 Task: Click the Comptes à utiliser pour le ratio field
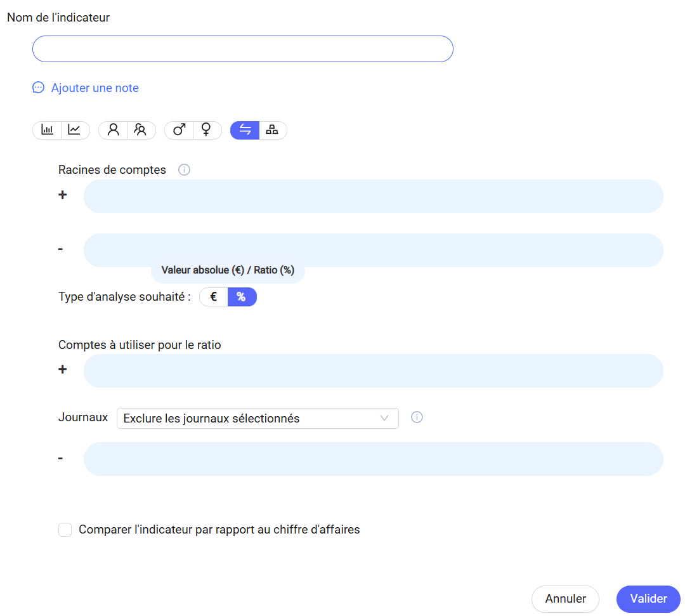click(373, 370)
